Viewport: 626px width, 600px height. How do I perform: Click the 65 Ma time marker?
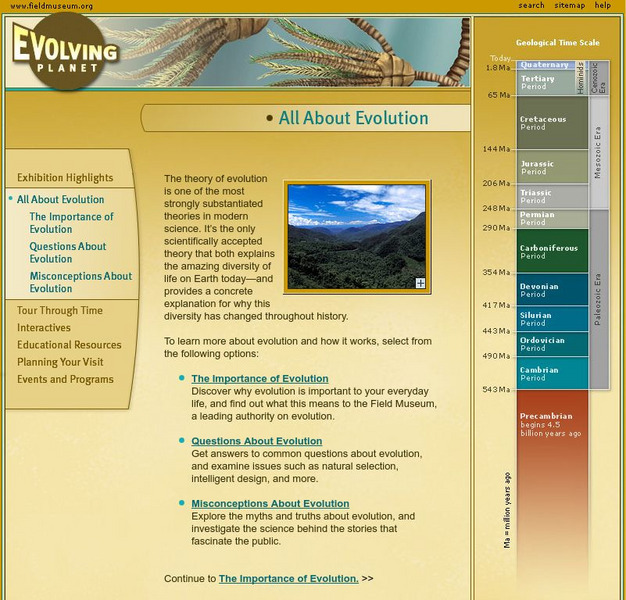pyautogui.click(x=499, y=95)
